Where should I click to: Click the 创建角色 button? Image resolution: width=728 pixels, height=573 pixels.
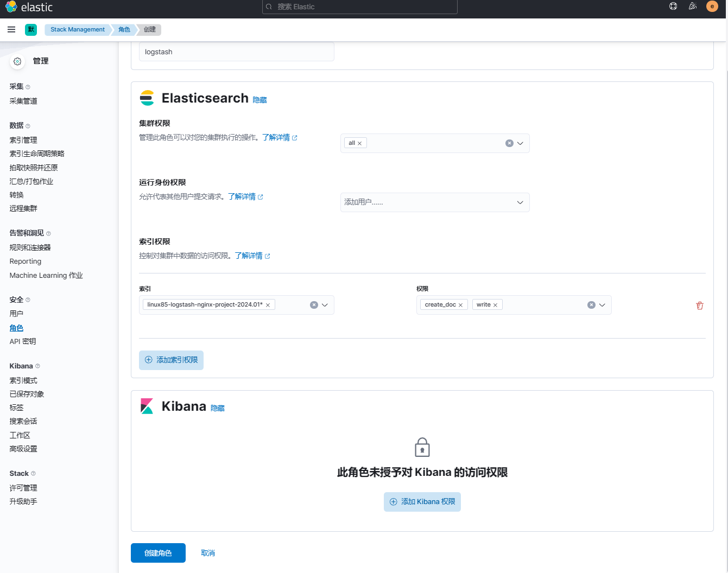pyautogui.click(x=158, y=553)
